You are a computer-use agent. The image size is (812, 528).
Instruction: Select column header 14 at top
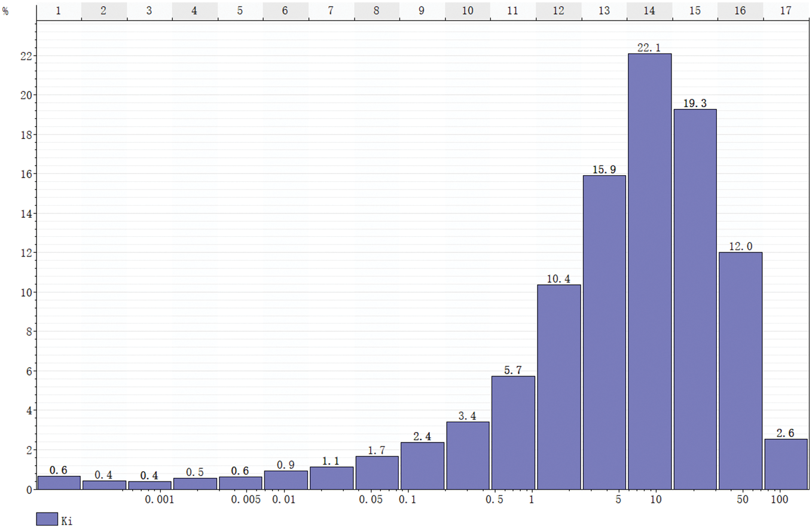tap(649, 11)
